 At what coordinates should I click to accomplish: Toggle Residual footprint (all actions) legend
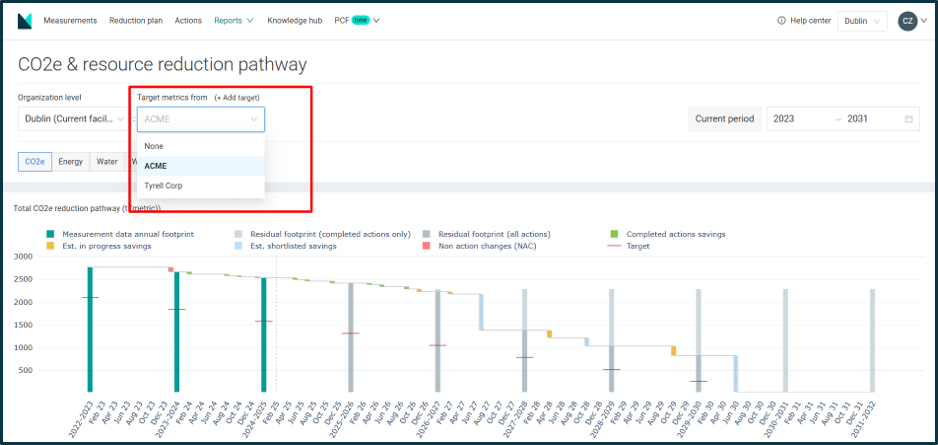point(486,234)
